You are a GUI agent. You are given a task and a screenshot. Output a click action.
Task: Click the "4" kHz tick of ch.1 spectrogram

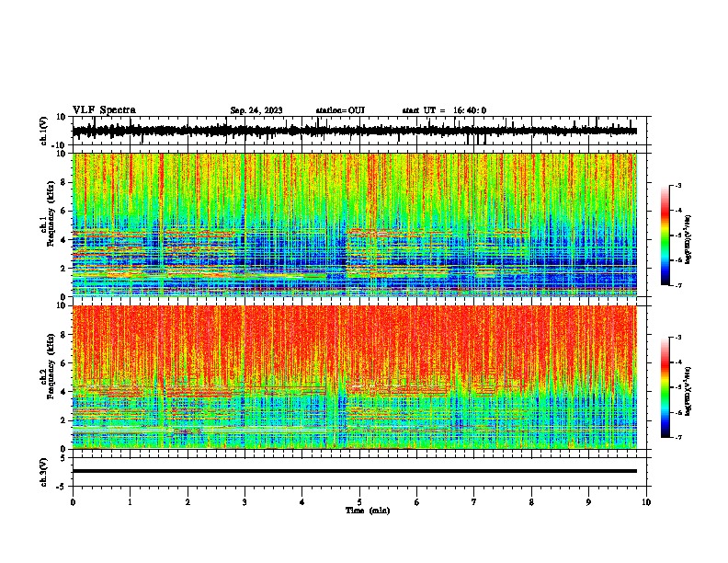pos(63,240)
